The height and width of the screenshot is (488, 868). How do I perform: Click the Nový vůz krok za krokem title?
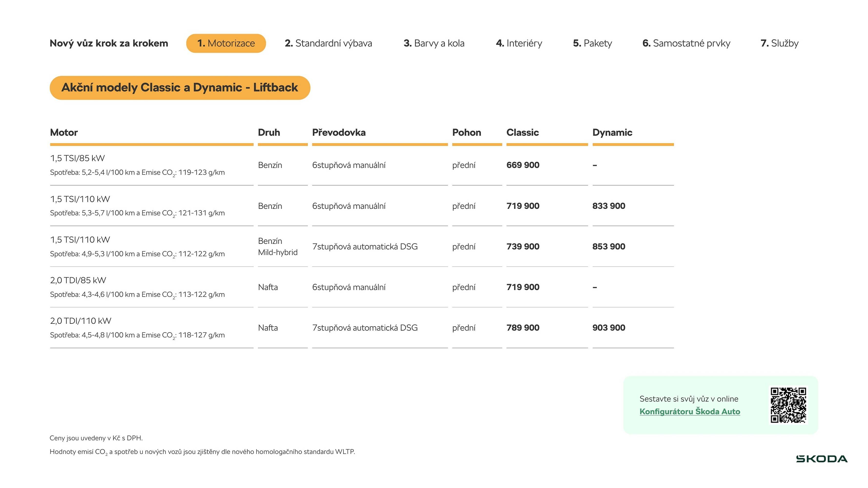click(108, 43)
